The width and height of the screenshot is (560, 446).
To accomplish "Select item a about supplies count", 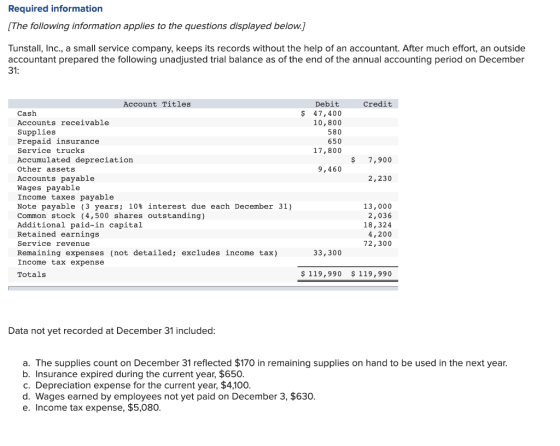I will tap(265, 363).
